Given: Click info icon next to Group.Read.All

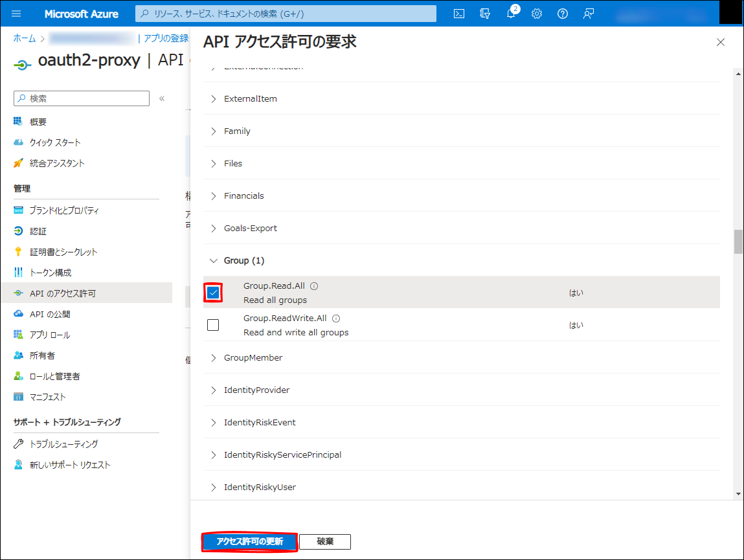Looking at the screenshot, I should (x=314, y=286).
